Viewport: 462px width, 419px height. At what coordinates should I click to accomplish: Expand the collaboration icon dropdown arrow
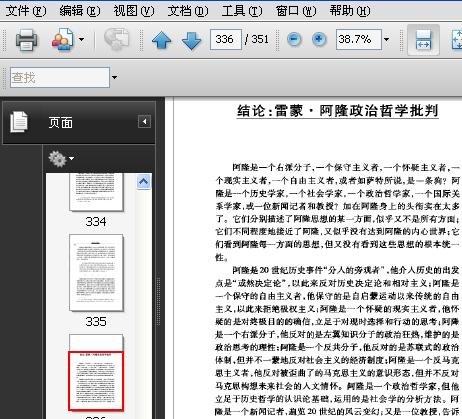click(81, 39)
